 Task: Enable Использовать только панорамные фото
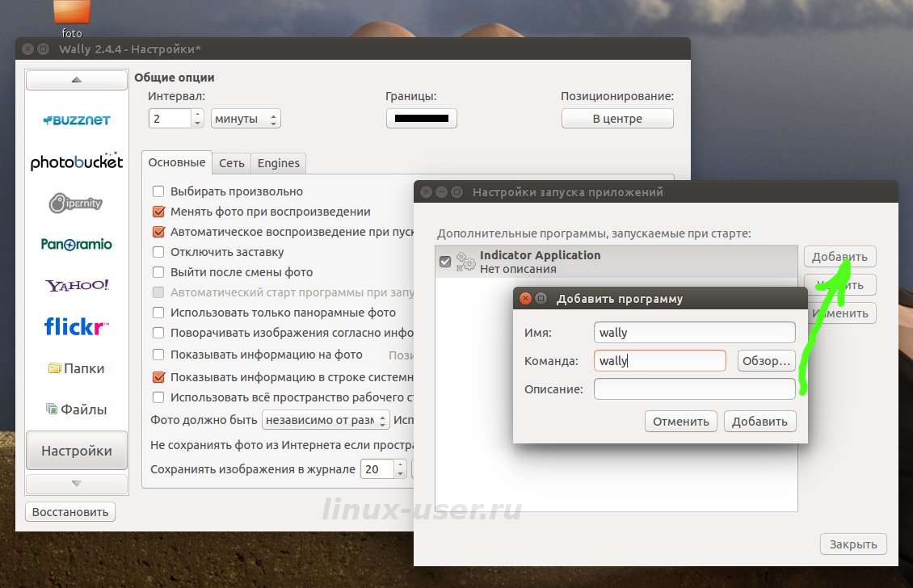tap(158, 313)
